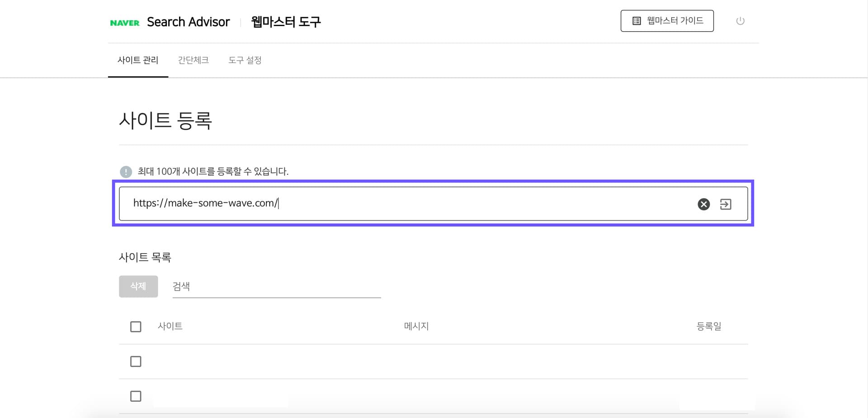Clear the URL with the X icon
This screenshot has width=868, height=418.
pyautogui.click(x=703, y=204)
